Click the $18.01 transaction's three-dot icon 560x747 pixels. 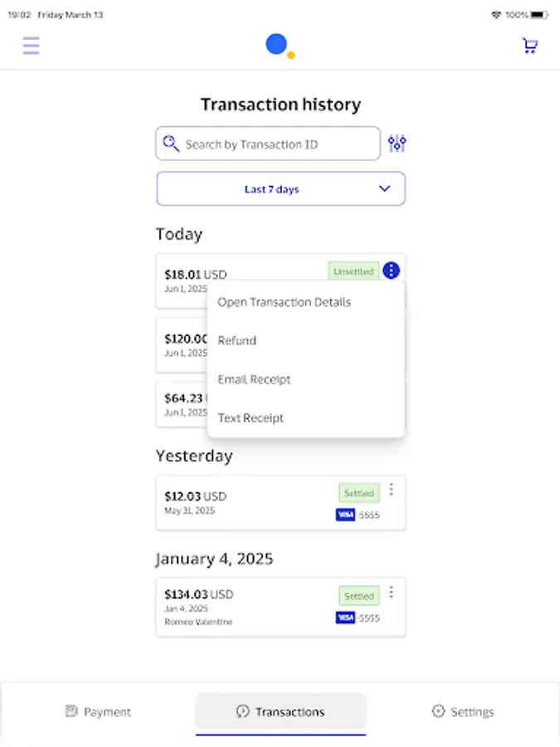(x=391, y=271)
